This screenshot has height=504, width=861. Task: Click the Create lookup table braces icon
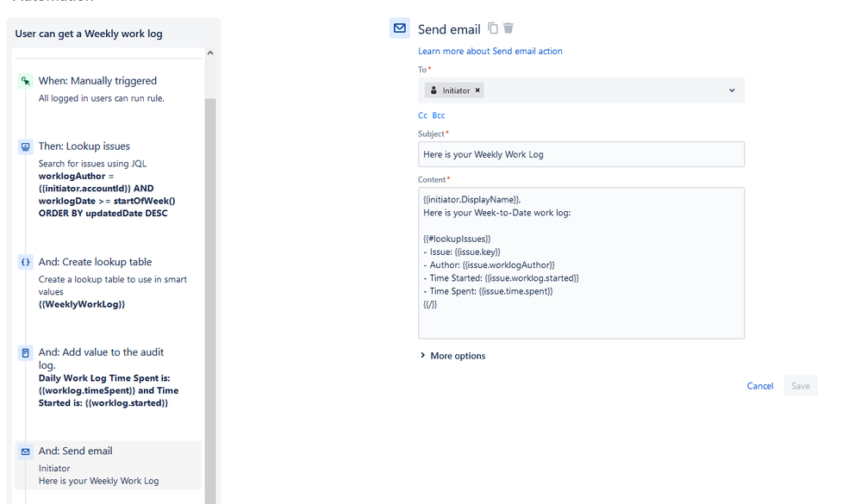tap(25, 262)
